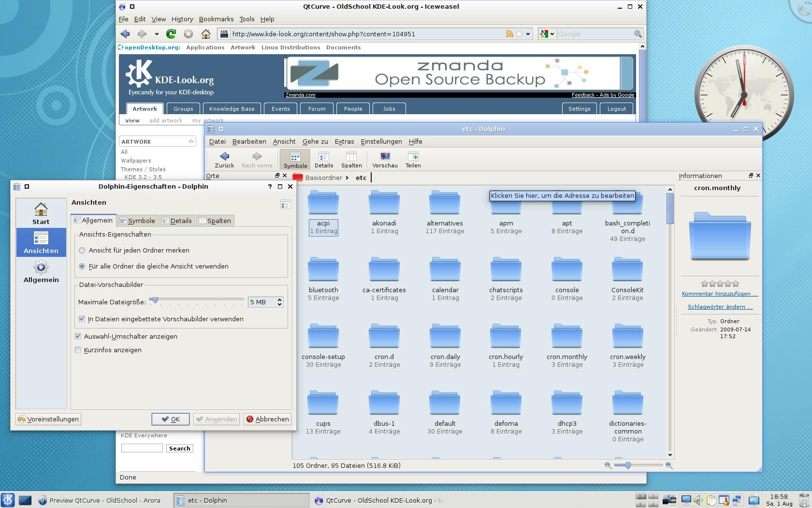Toggle Vorschau preview in Dolphin toolbar
The image size is (812, 508).
click(x=385, y=159)
